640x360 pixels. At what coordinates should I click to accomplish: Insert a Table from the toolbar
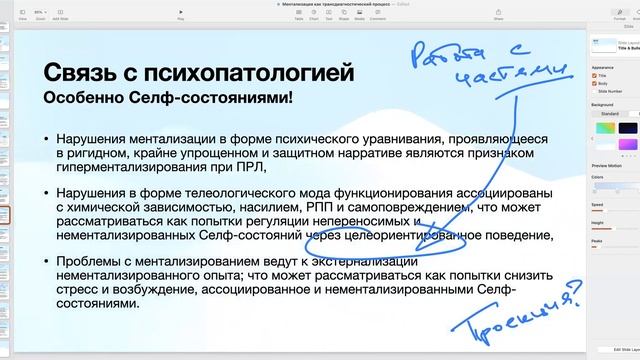pos(299,12)
